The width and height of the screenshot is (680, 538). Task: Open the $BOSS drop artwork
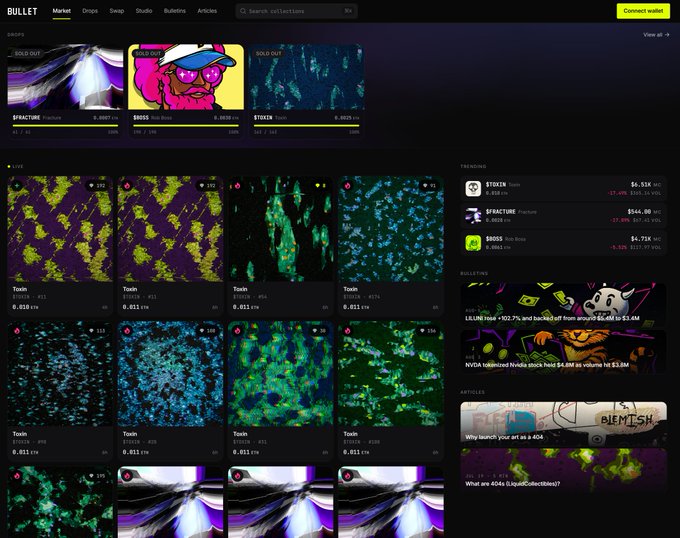tap(186, 77)
